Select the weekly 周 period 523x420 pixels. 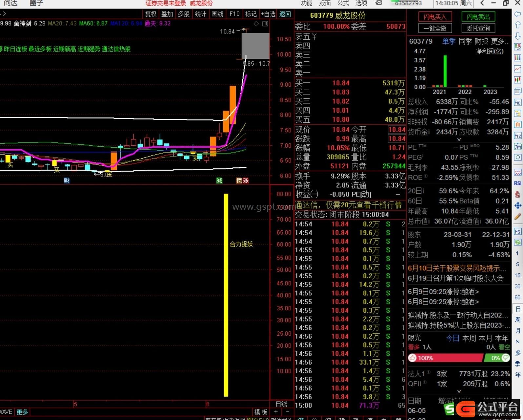[x=517, y=320]
